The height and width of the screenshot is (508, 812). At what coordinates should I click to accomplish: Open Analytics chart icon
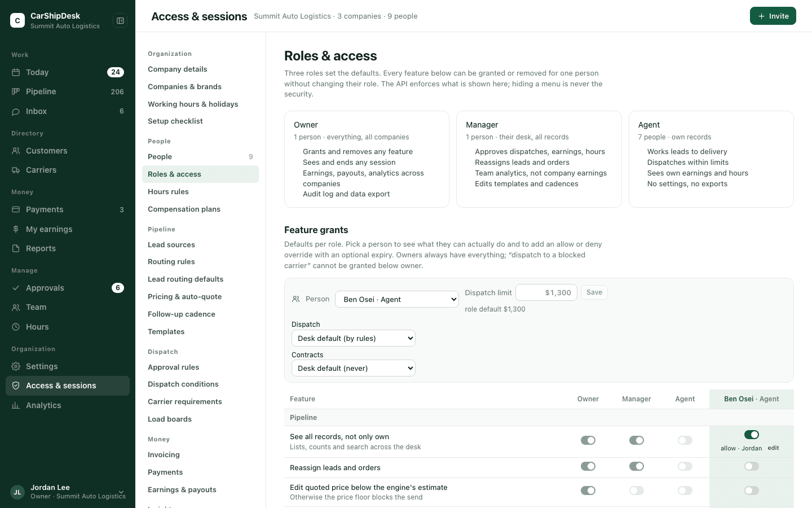click(16, 405)
